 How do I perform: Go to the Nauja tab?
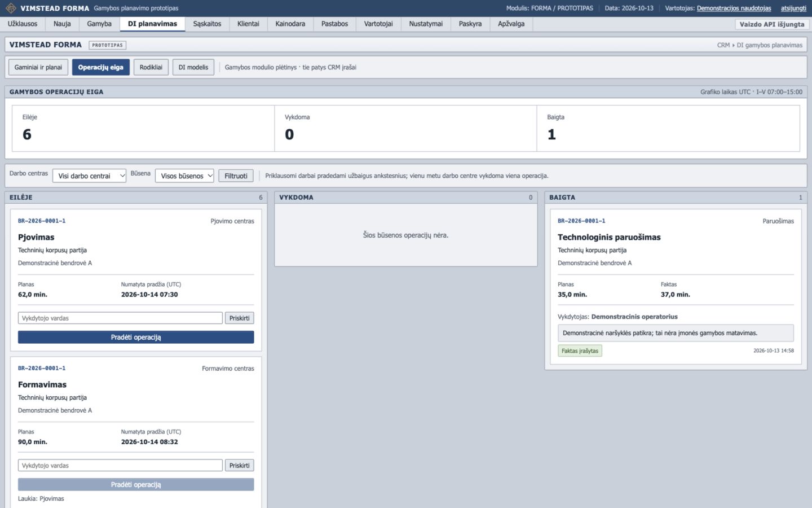(62, 24)
